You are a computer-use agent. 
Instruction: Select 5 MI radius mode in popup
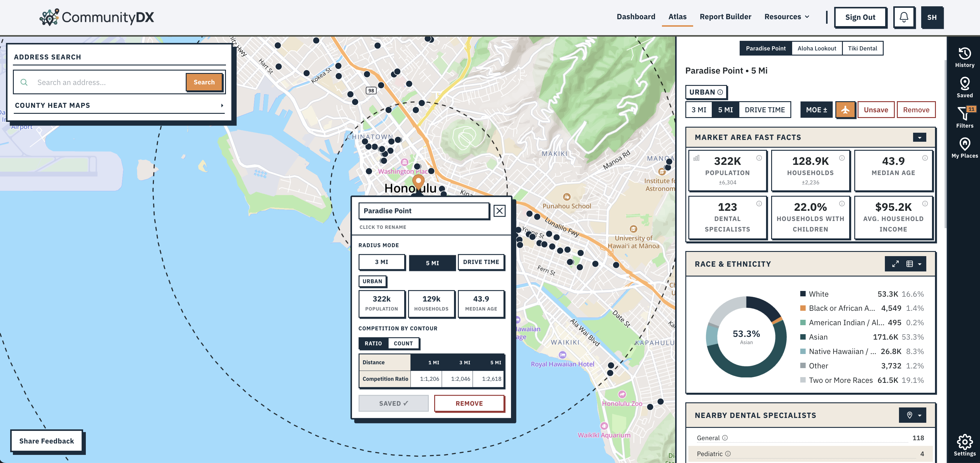click(x=432, y=263)
